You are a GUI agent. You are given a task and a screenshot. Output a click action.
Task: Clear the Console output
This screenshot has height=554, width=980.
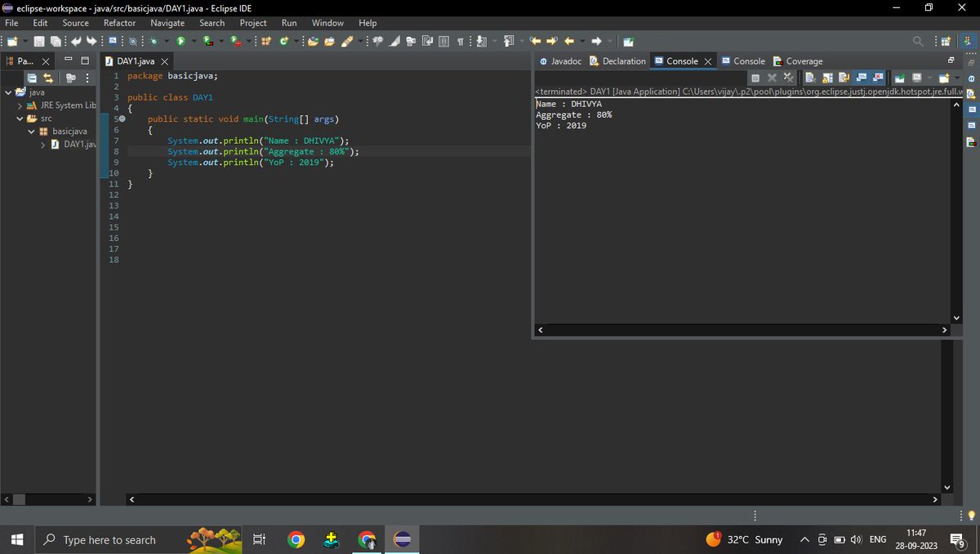tap(809, 78)
